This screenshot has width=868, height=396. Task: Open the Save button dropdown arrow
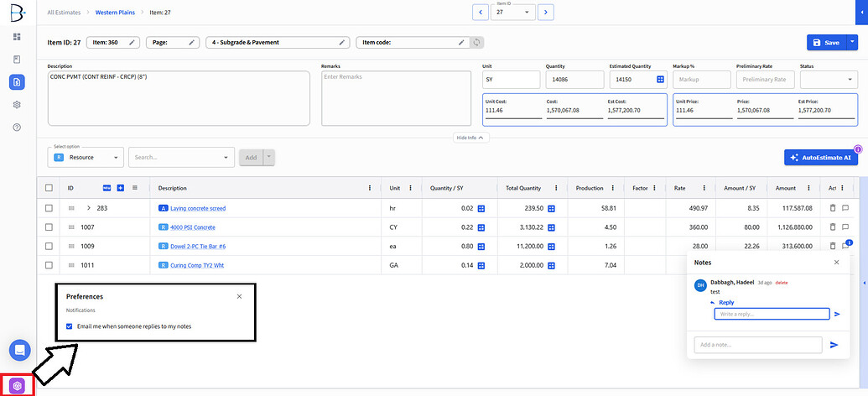coord(853,43)
